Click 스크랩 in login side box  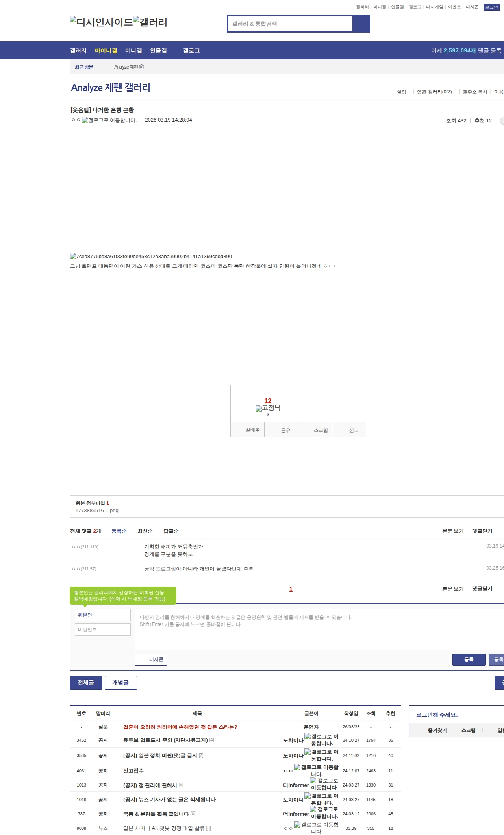[x=469, y=730]
